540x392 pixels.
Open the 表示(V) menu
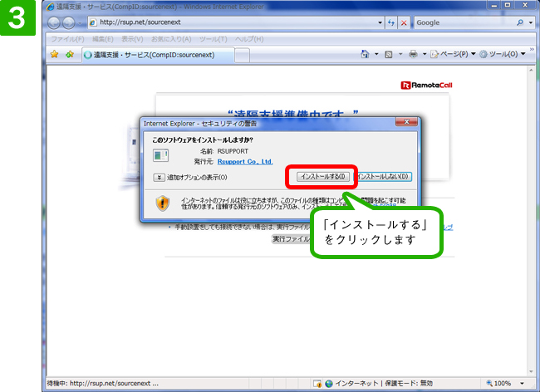(132, 39)
